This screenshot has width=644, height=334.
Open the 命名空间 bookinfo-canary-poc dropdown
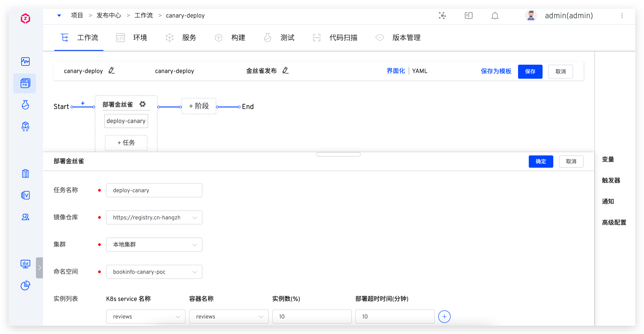pos(154,272)
